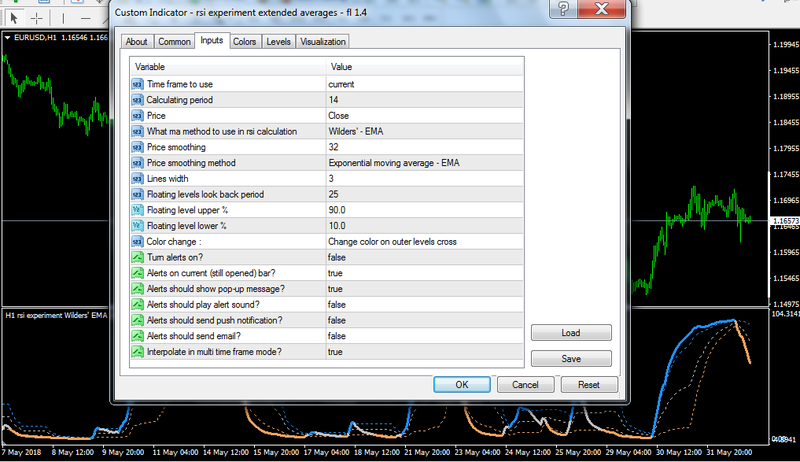Change ma method value Wilders' - EMA
The image size is (800, 462).
tap(425, 132)
